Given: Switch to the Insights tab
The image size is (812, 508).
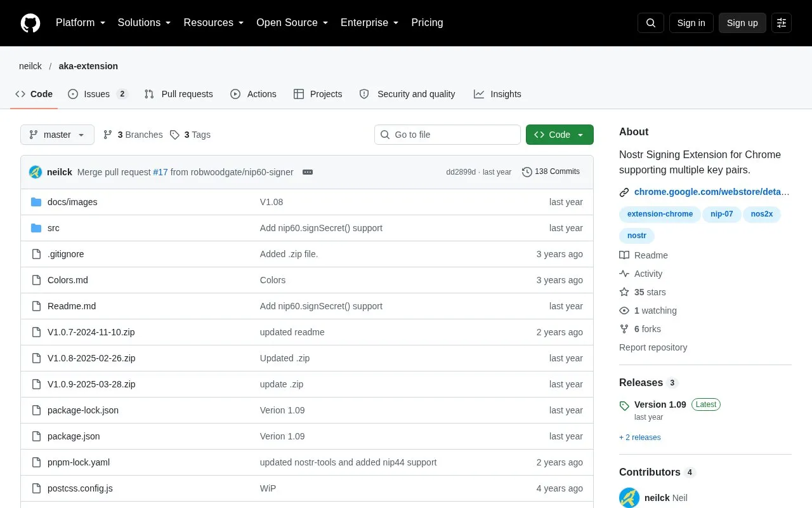Looking at the screenshot, I should coord(497,94).
